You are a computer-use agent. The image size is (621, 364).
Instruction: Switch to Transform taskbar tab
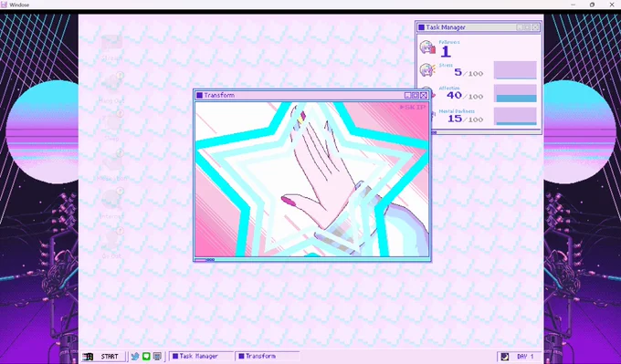[x=268, y=357]
